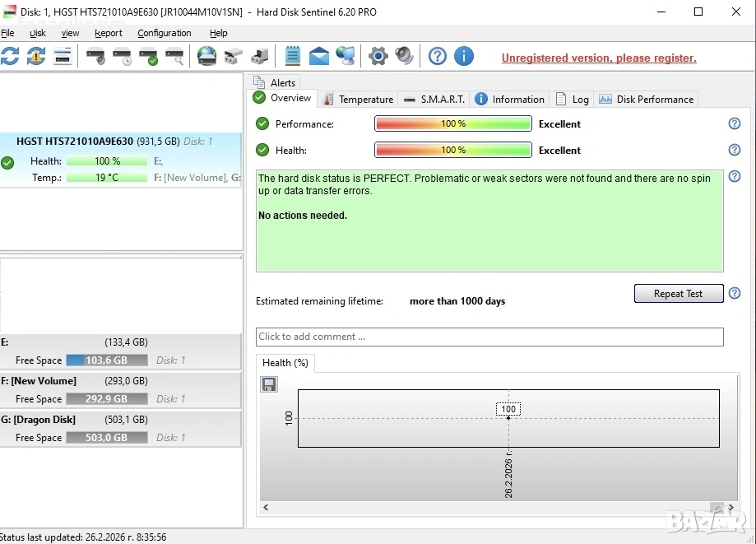Click the envelope email icon
The height and width of the screenshot is (544, 756).
tap(318, 56)
